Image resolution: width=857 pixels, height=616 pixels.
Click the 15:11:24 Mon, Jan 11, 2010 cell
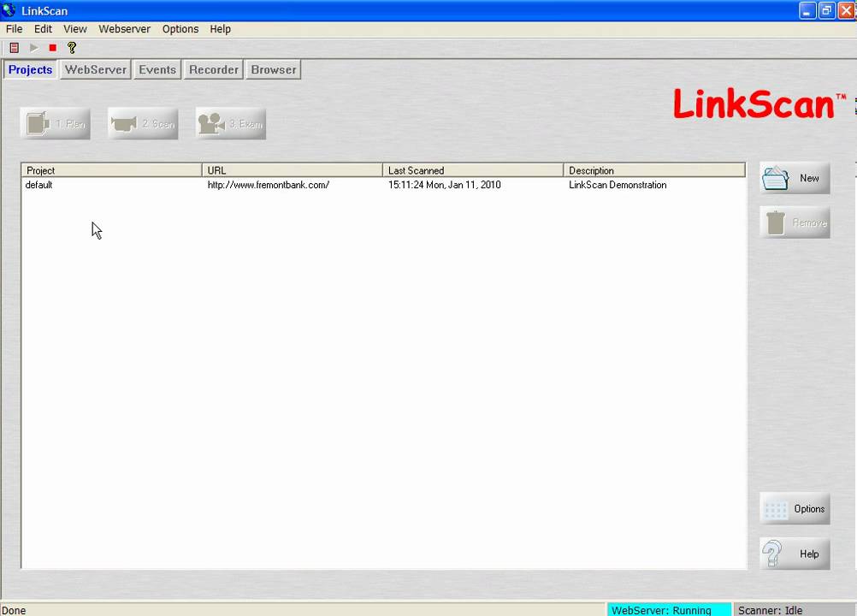pos(445,186)
